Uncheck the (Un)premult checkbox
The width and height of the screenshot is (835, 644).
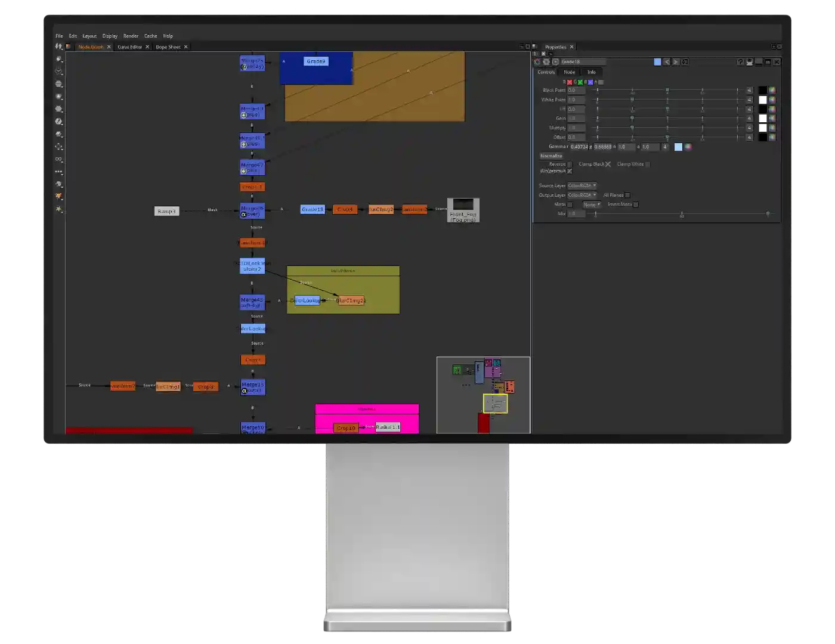(570, 171)
